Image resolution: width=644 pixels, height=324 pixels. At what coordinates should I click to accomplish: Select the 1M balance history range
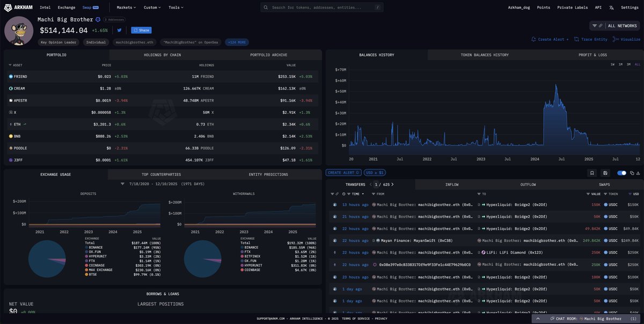(x=620, y=64)
